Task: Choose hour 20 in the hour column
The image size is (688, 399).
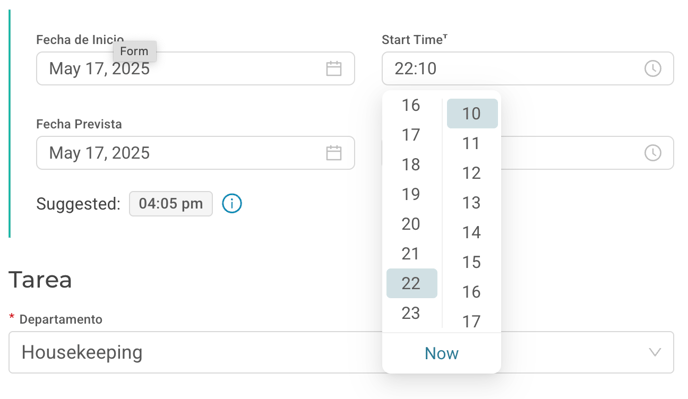Action: [411, 224]
